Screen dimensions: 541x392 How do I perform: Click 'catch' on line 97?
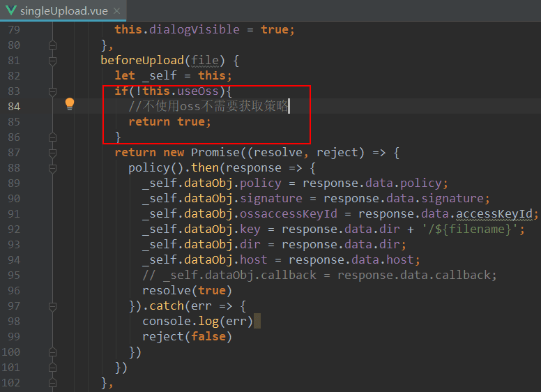[167, 306]
